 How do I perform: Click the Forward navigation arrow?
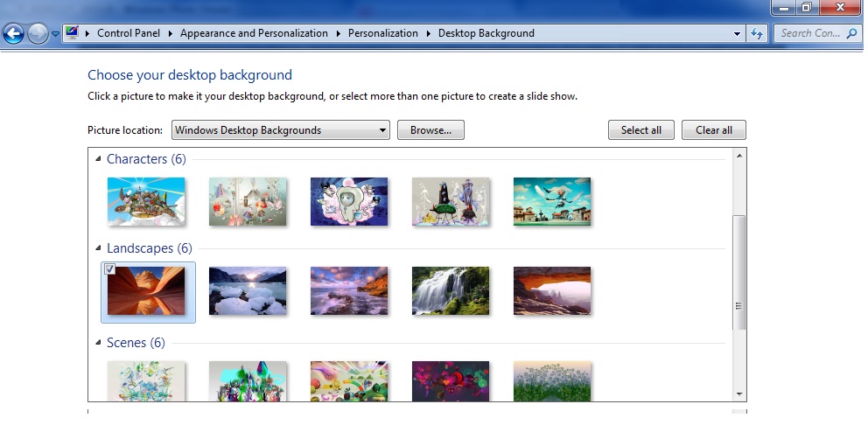(x=38, y=34)
